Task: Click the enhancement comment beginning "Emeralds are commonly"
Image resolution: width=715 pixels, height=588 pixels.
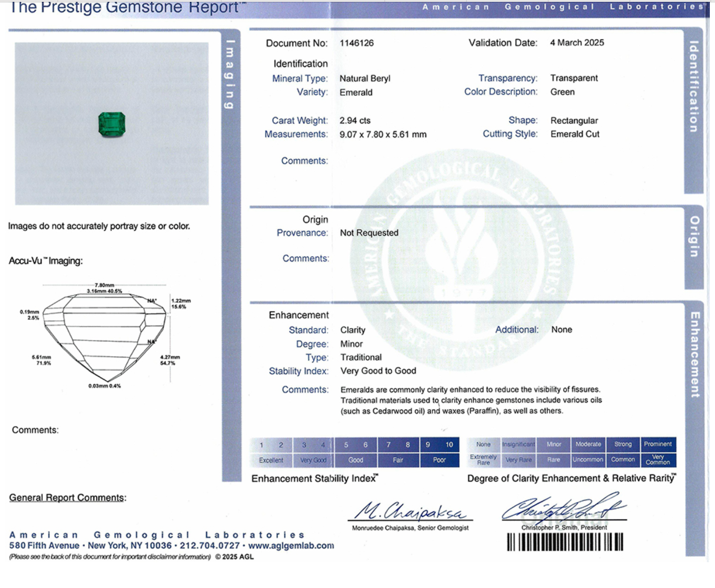Action: [471, 400]
